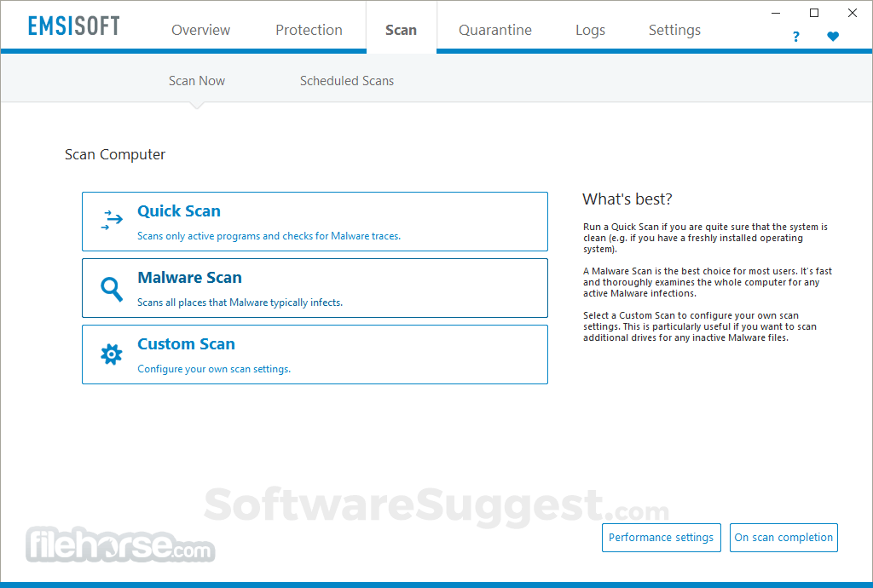Screen dimensions: 873x588
Task: View the Logs tab
Action: click(590, 29)
